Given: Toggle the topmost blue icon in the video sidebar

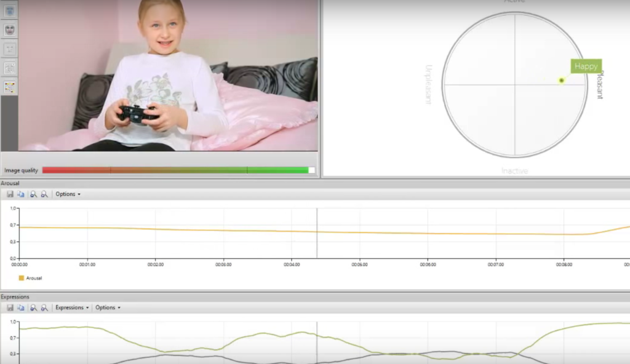Looking at the screenshot, I should (x=9, y=10).
